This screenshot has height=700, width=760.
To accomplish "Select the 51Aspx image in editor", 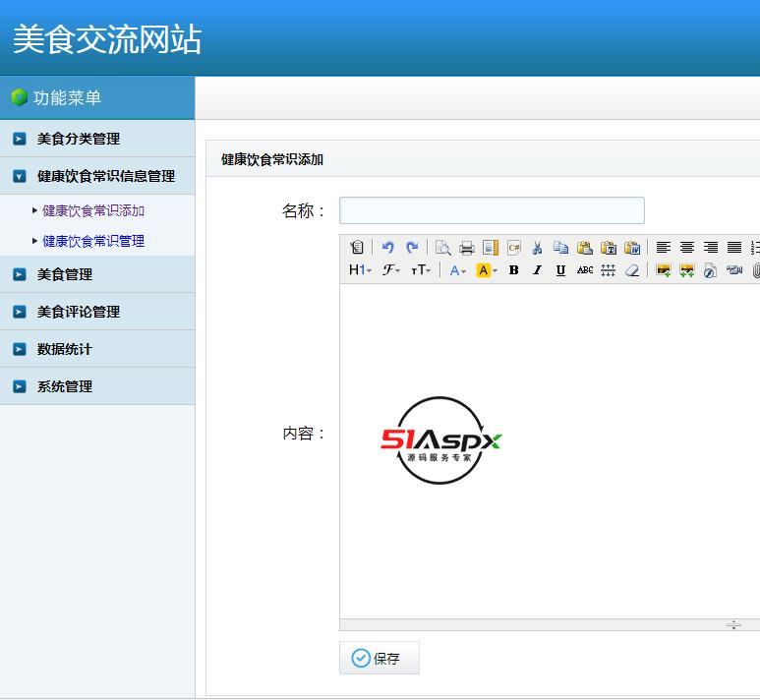I will click(441, 440).
